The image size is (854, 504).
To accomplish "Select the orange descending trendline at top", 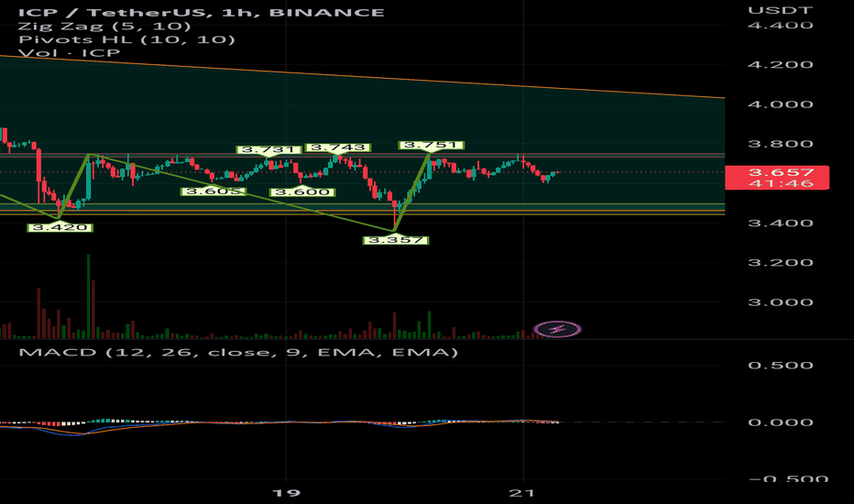I will click(x=362, y=77).
